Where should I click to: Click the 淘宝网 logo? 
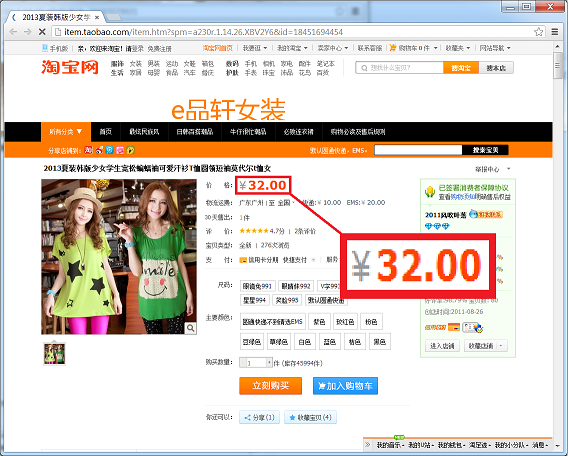(x=70, y=67)
